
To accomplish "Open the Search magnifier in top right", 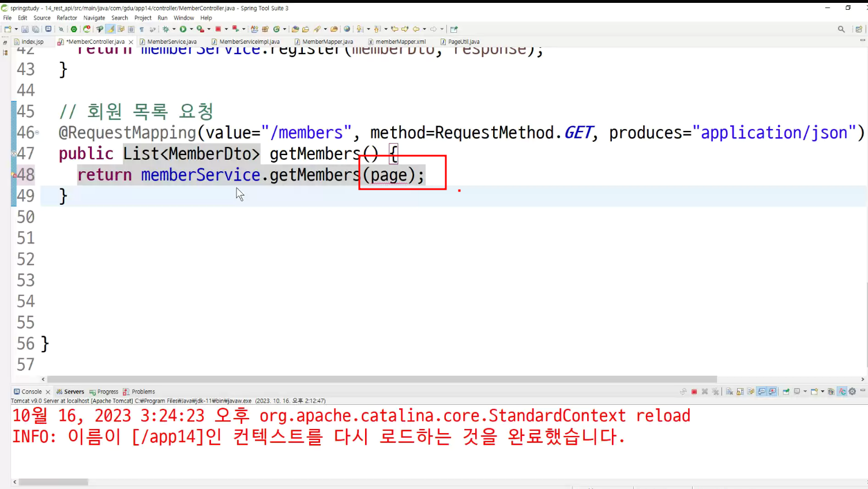I will 841,29.
